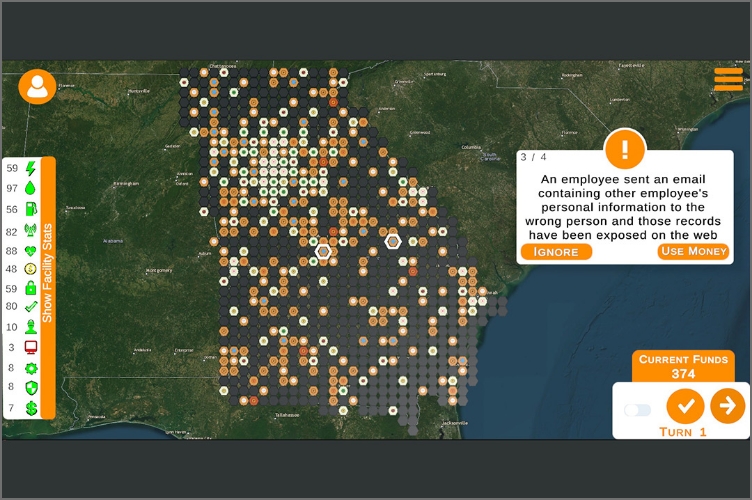The width and height of the screenshot is (752, 500).
Task: Advance with the orange arrow button
Action: point(727,405)
